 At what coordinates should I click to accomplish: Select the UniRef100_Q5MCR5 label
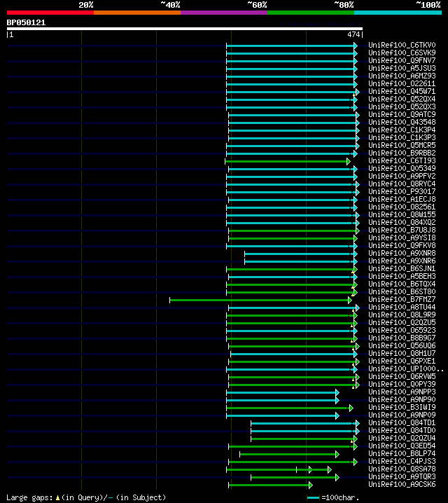(402, 145)
